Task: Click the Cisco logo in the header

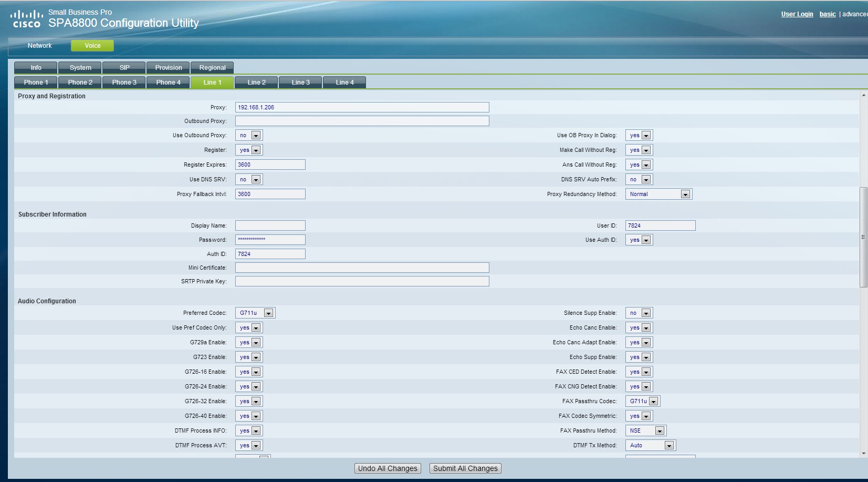Action: pos(26,18)
